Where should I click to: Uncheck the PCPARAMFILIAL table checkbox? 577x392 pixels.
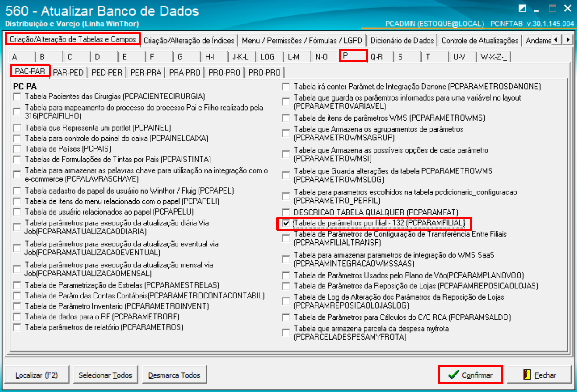coord(286,223)
